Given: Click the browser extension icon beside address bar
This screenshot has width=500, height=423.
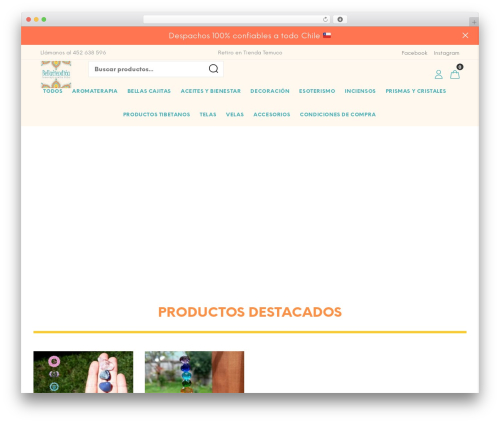Looking at the screenshot, I should (x=340, y=19).
